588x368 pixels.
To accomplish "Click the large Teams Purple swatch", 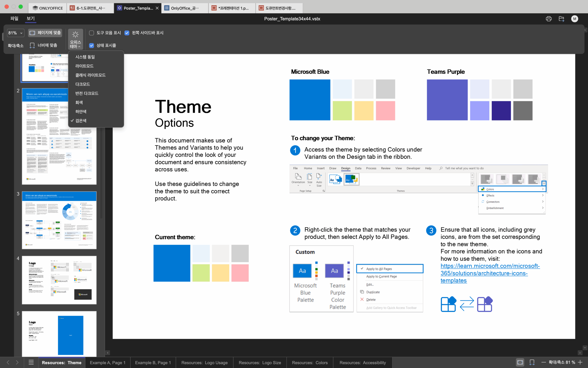I will pyautogui.click(x=447, y=100).
